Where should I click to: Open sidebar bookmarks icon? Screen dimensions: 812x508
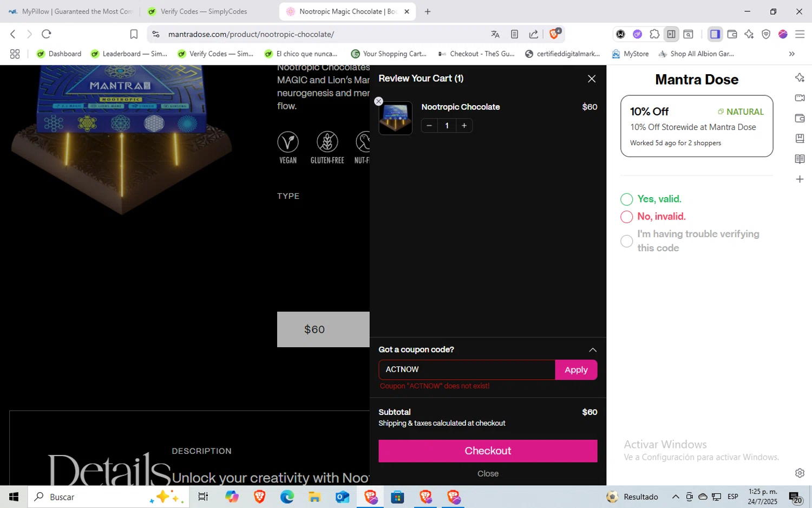(x=800, y=139)
